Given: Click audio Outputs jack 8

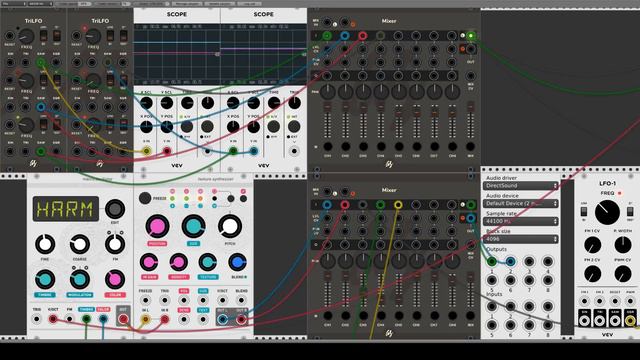Looking at the screenshot, I should [x=548, y=280].
